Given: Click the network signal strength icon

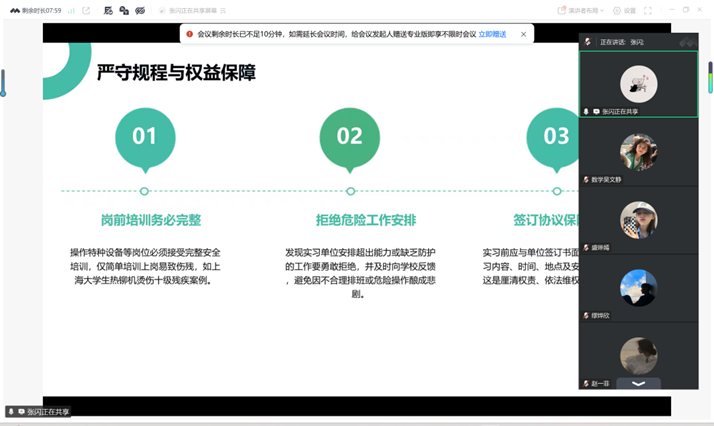Looking at the screenshot, I should 69,10.
